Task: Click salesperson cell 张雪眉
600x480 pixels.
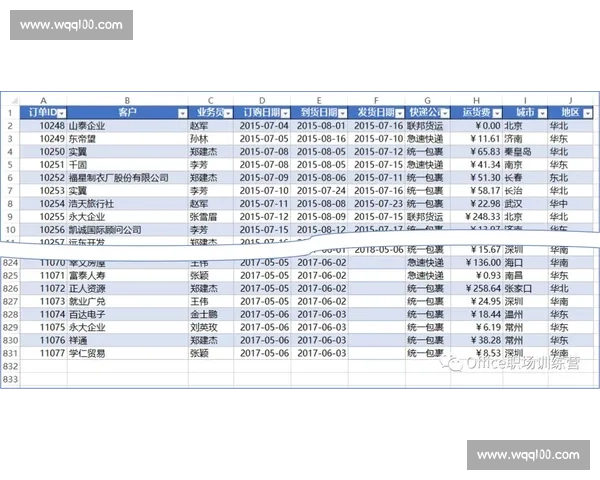Action: 210,217
